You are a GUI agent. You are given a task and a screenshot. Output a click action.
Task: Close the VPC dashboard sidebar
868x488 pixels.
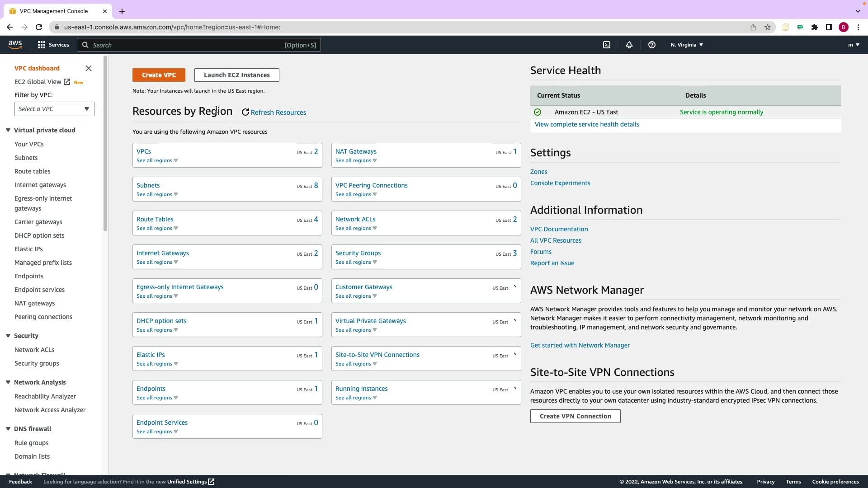89,68
